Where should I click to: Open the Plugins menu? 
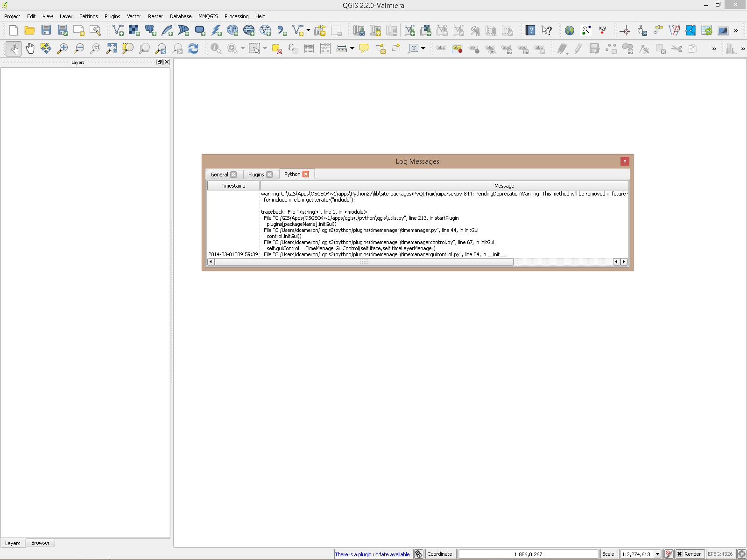(x=112, y=16)
